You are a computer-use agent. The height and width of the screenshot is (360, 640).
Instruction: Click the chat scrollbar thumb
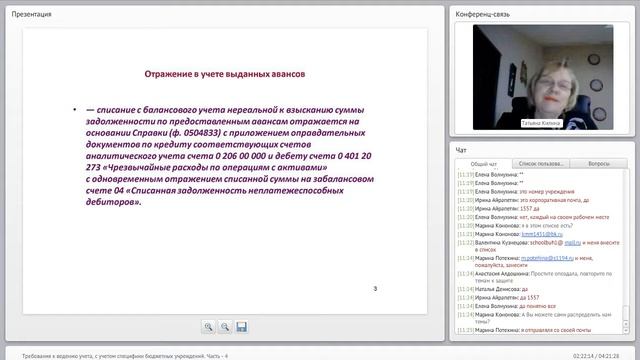click(626, 313)
